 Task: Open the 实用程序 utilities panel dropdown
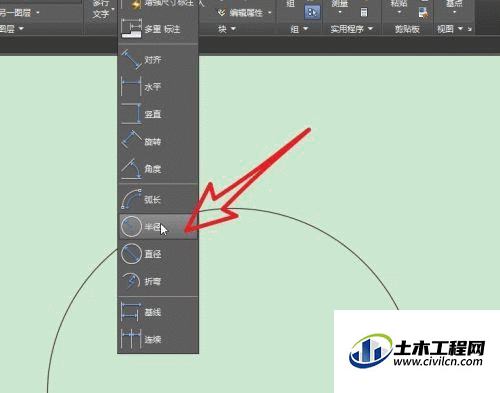point(351,29)
